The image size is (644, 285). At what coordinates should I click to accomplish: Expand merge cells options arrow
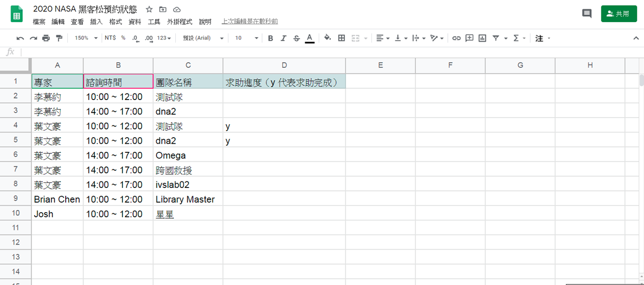(x=366, y=38)
